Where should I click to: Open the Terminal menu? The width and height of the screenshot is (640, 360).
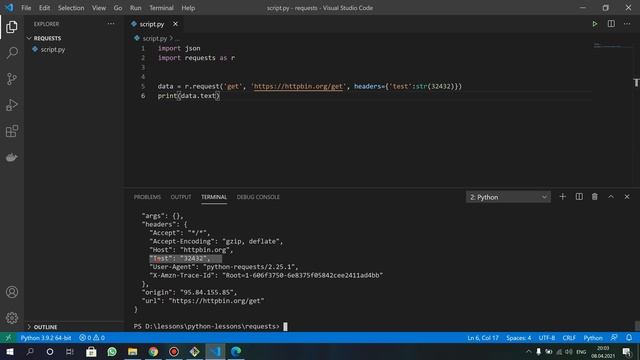click(161, 8)
